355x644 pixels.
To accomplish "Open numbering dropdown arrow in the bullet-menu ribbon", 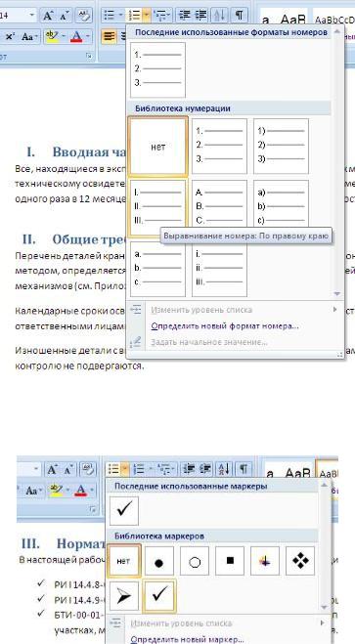I will pos(152,469).
